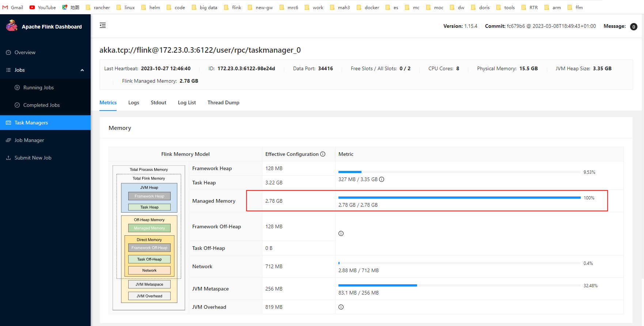Click the JVM Overhead diagram box
The width and height of the screenshot is (644, 326).
click(149, 296)
